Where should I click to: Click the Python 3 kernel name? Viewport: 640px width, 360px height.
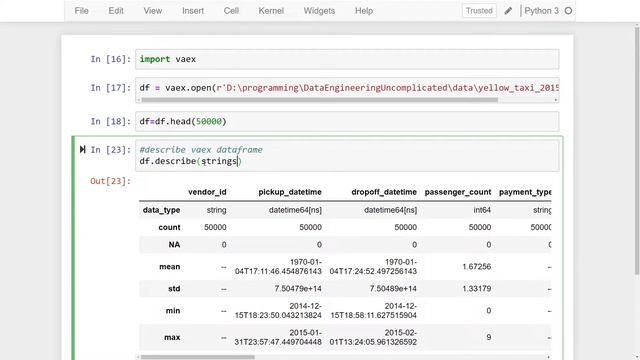coord(541,11)
